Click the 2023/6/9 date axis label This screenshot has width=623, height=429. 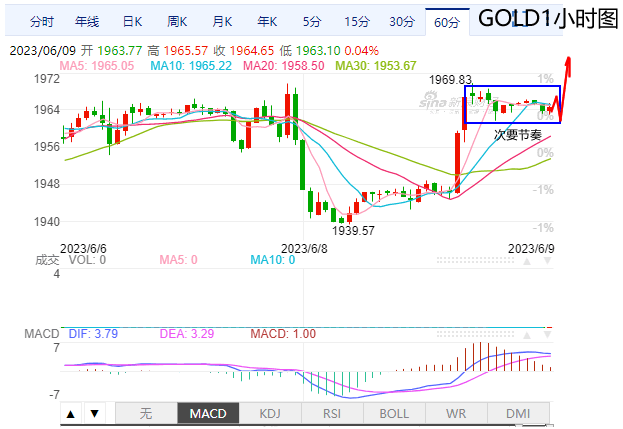(531, 249)
